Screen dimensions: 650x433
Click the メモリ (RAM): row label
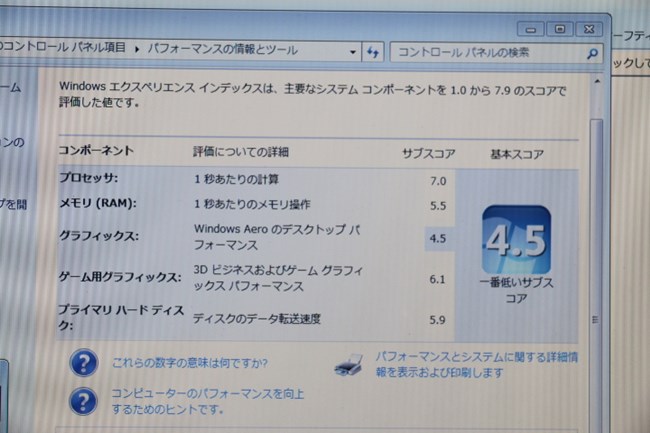click(x=98, y=203)
